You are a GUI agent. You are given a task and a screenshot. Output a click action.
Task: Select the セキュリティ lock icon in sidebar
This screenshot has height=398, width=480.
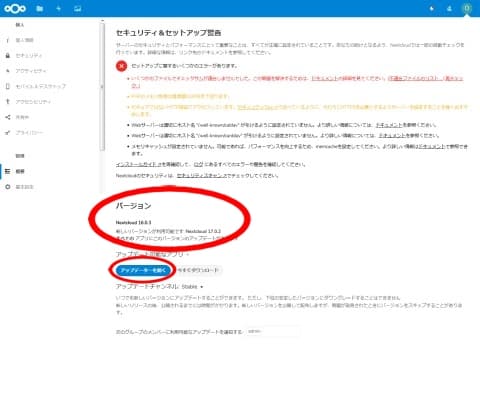point(8,55)
